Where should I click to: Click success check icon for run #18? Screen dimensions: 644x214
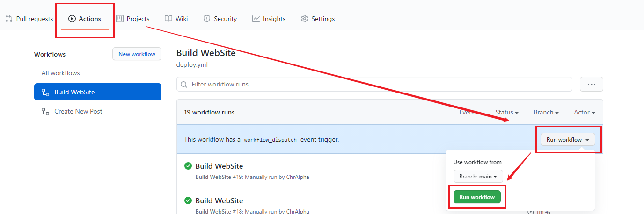point(188,200)
